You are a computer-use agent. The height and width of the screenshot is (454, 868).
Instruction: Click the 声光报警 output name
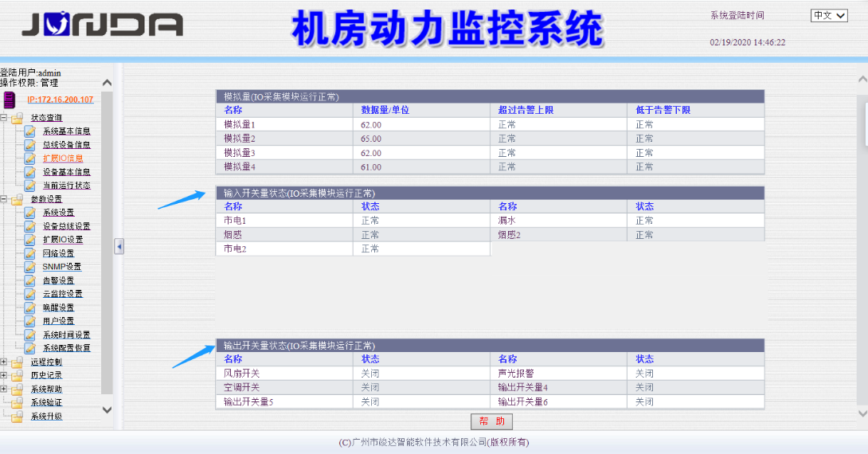(x=515, y=374)
